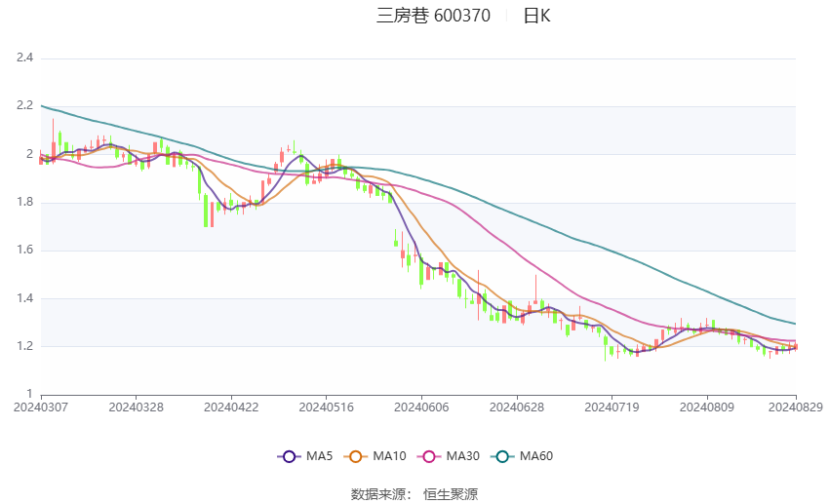
Task: Click the chart title 三房巷 600370
Action: coord(433,16)
